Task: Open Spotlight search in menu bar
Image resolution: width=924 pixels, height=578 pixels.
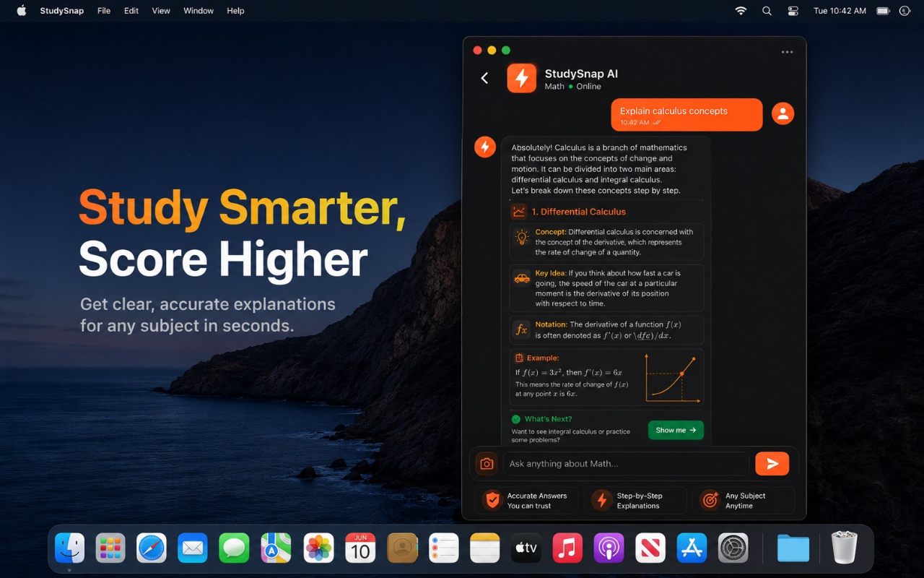Action: [767, 11]
